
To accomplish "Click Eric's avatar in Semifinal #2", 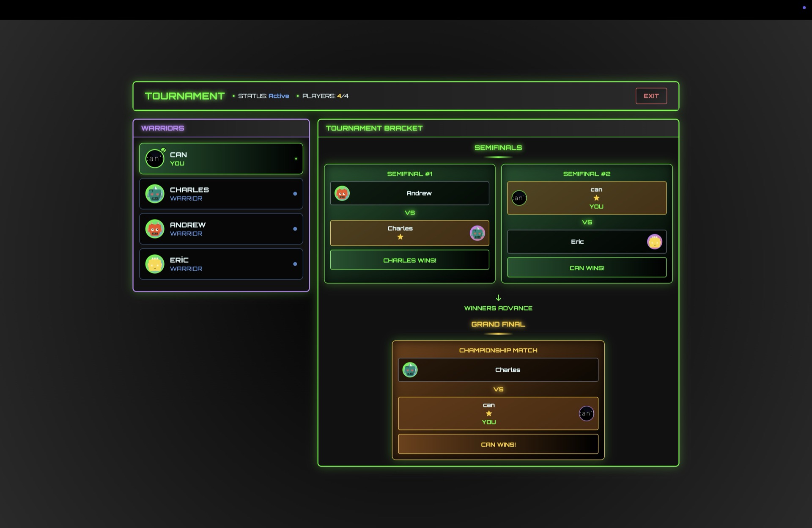I will [654, 242].
